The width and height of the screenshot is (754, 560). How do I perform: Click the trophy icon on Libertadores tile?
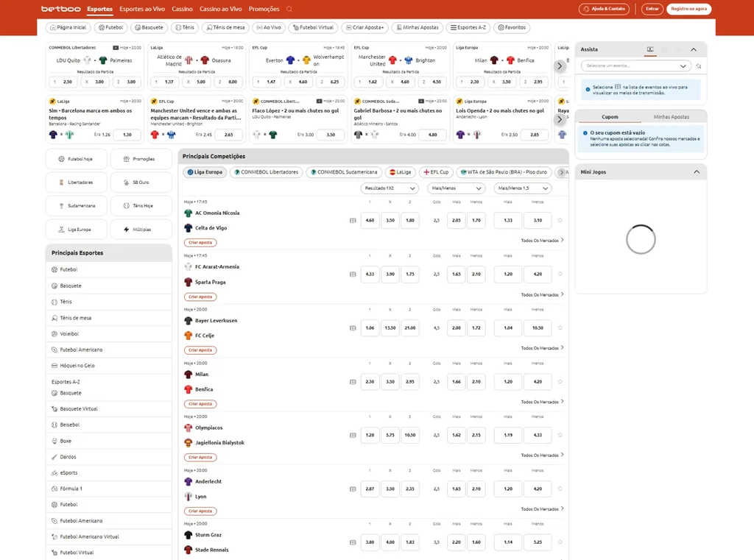click(x=61, y=182)
